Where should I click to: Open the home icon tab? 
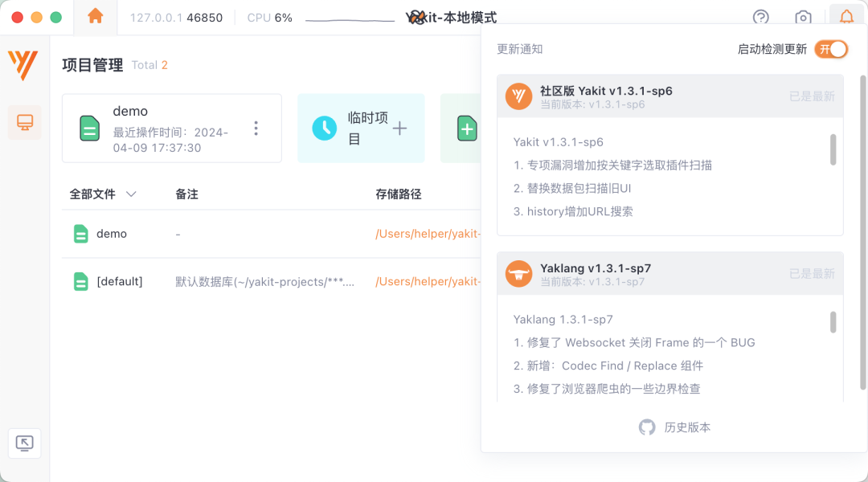pyautogui.click(x=95, y=17)
